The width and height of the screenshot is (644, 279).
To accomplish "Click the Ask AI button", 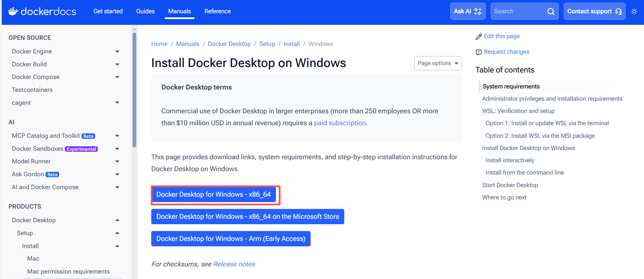I will [x=468, y=11].
